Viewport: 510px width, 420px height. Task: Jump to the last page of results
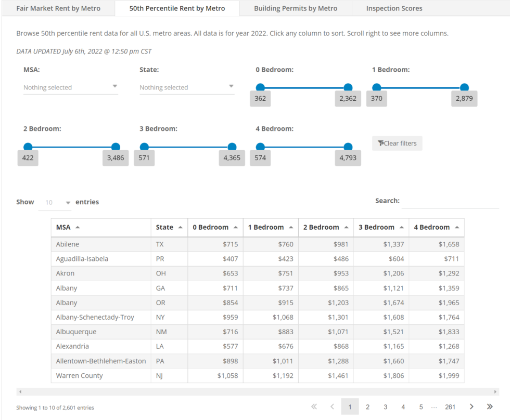[x=489, y=406]
